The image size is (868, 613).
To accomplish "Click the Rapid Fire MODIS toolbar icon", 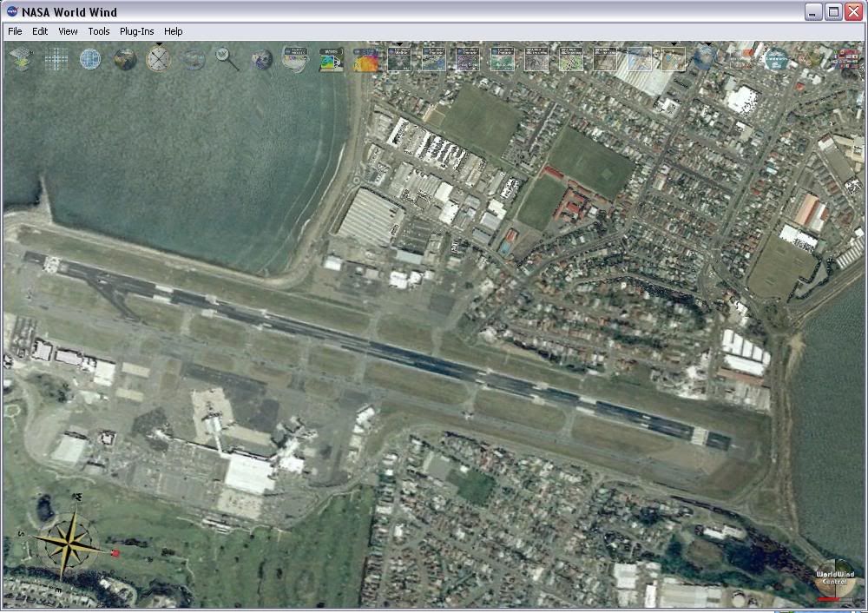I will pos(295,59).
